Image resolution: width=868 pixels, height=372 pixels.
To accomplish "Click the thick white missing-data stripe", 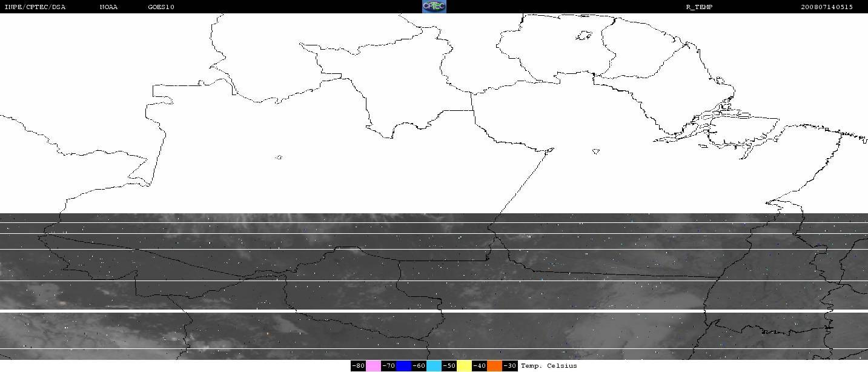I will (434, 311).
